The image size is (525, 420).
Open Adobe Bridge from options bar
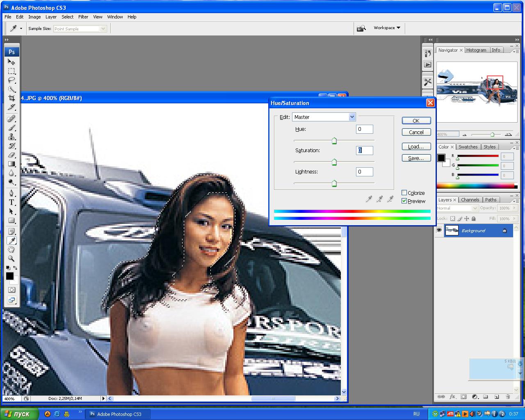(x=361, y=28)
